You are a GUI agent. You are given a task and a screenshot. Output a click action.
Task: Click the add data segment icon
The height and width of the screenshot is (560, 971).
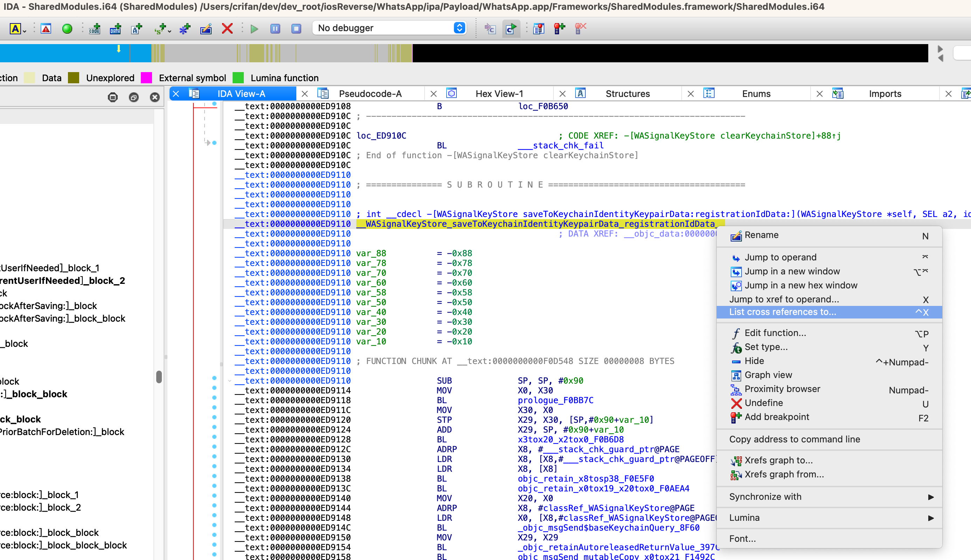click(x=115, y=28)
